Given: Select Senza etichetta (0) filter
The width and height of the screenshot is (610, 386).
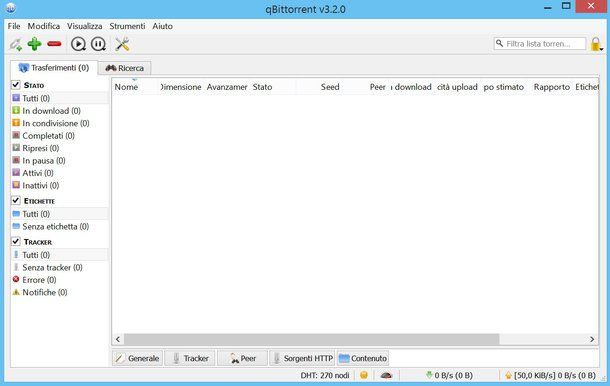Looking at the screenshot, I should pyautogui.click(x=60, y=226).
